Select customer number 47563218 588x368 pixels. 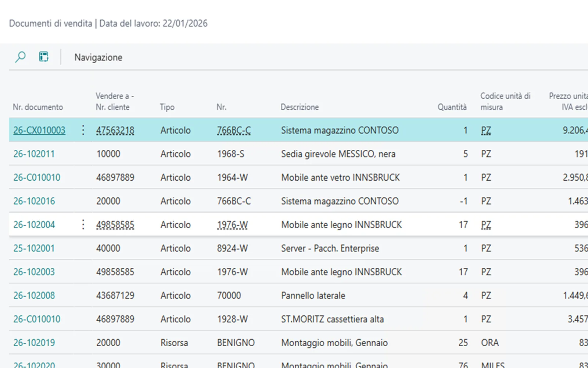(115, 130)
